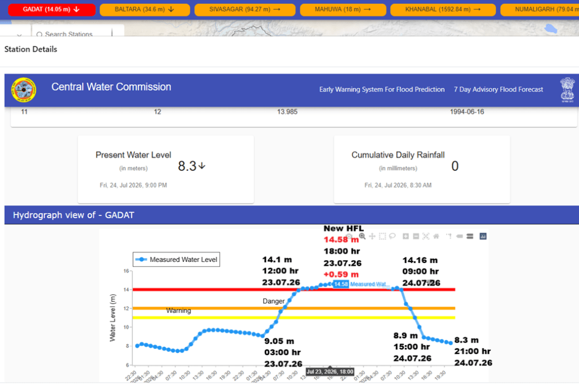Viewport: 579px width, 392px height.
Task: Select the KHANABAL station chip
Action: tap(443, 10)
